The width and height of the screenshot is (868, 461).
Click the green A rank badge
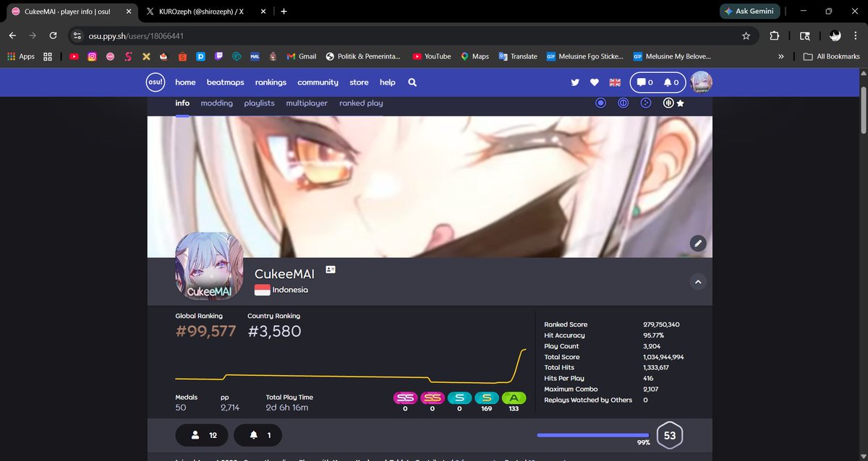[514, 398]
